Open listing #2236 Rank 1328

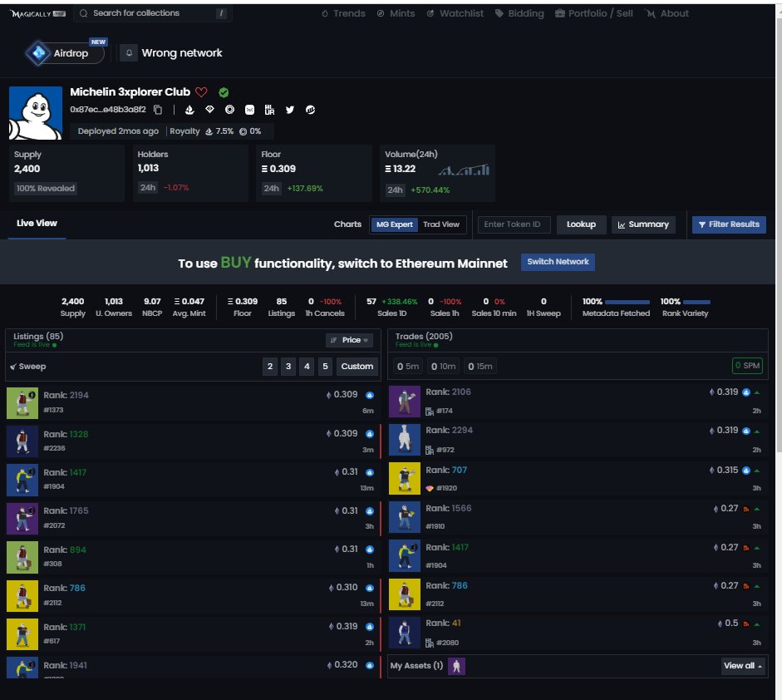click(x=193, y=441)
